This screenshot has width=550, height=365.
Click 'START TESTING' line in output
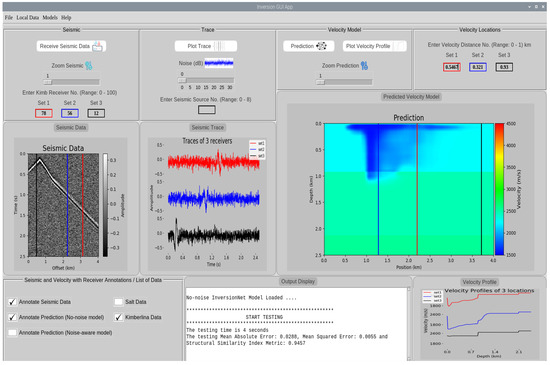(264, 317)
